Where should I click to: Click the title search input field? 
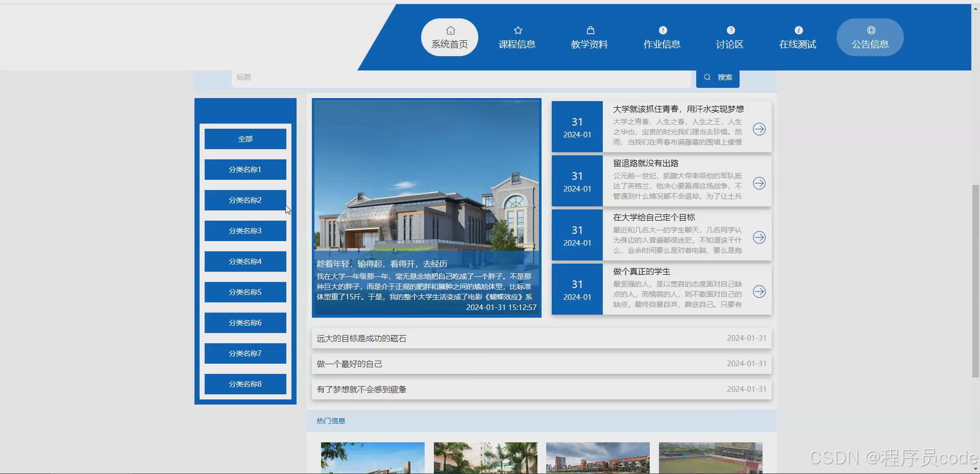pyautogui.click(x=459, y=77)
